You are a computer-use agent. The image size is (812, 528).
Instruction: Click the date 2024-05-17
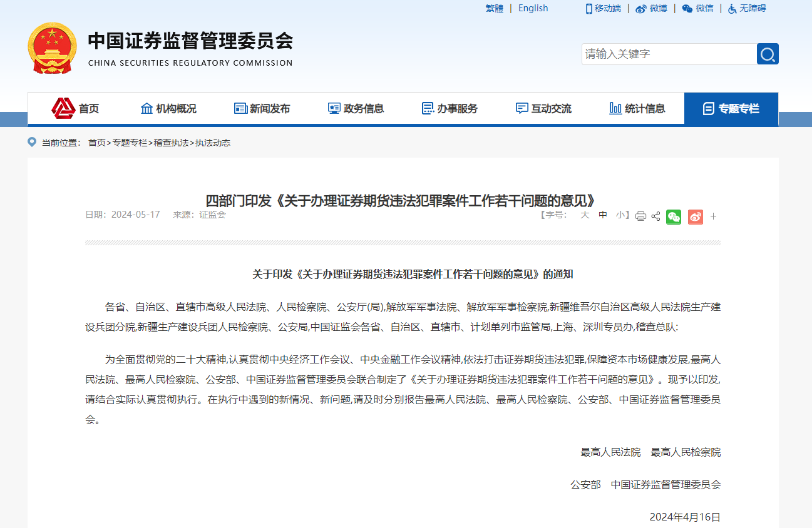tap(135, 215)
